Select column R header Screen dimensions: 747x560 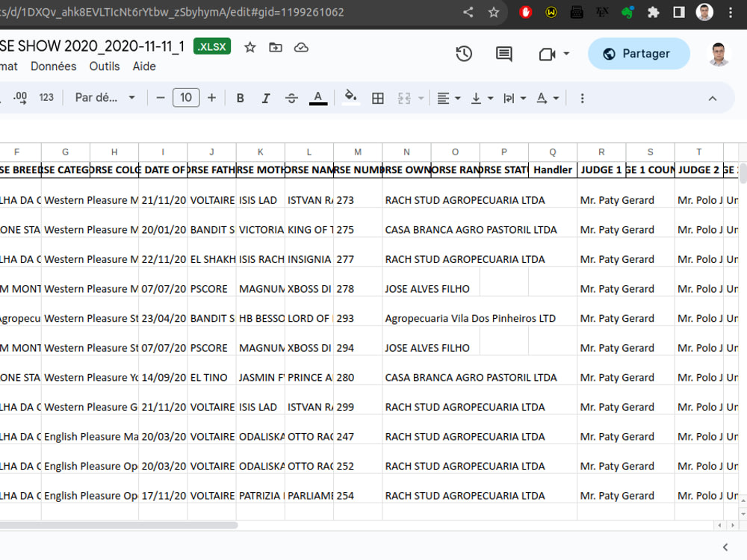coord(601,152)
